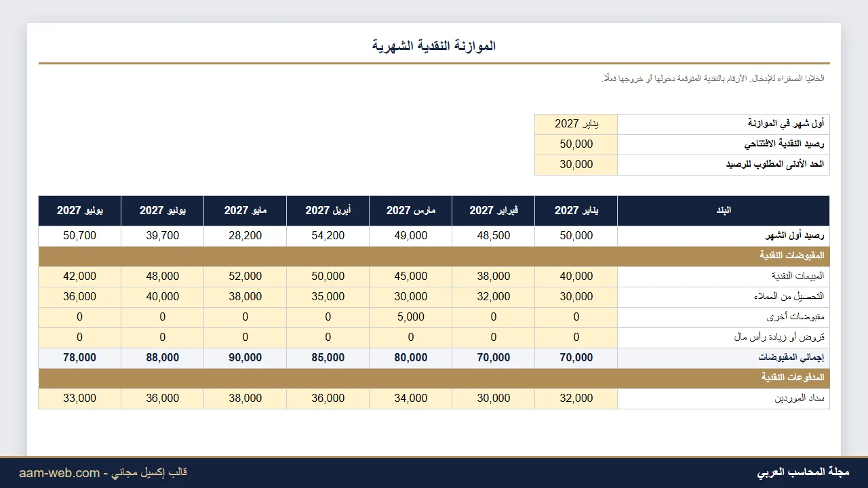Click the row label قروض أو زيادة رأس مال

coord(779,338)
